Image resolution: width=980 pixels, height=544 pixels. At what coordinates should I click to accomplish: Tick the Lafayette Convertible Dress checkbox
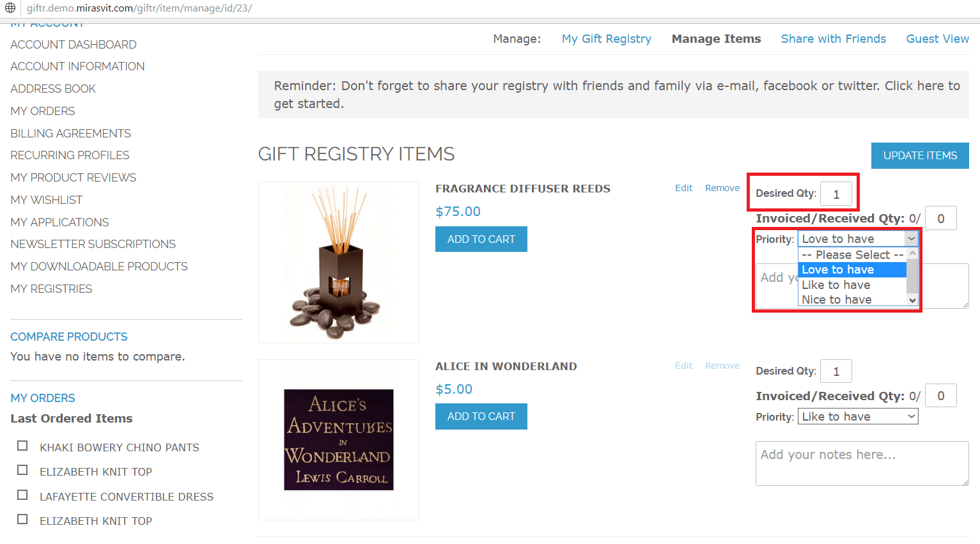point(22,495)
